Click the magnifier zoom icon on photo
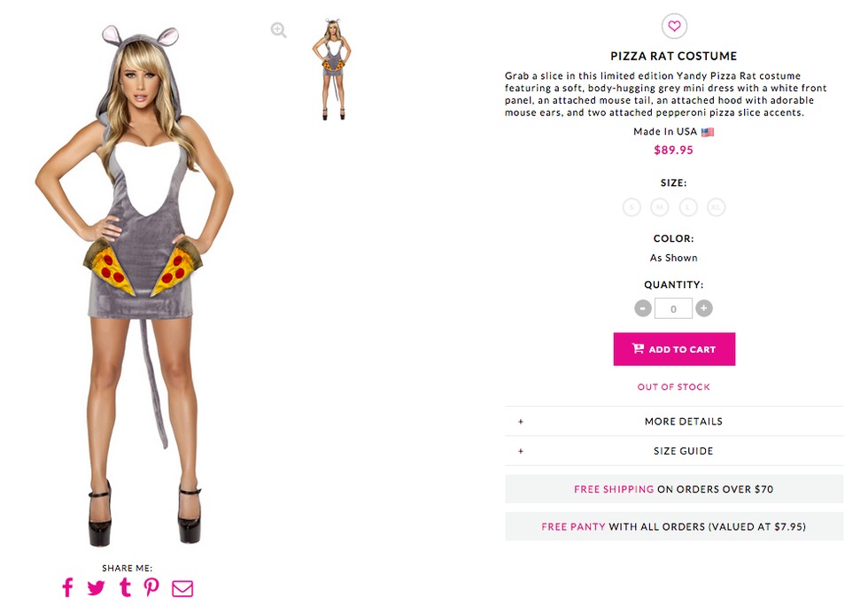 [x=278, y=30]
